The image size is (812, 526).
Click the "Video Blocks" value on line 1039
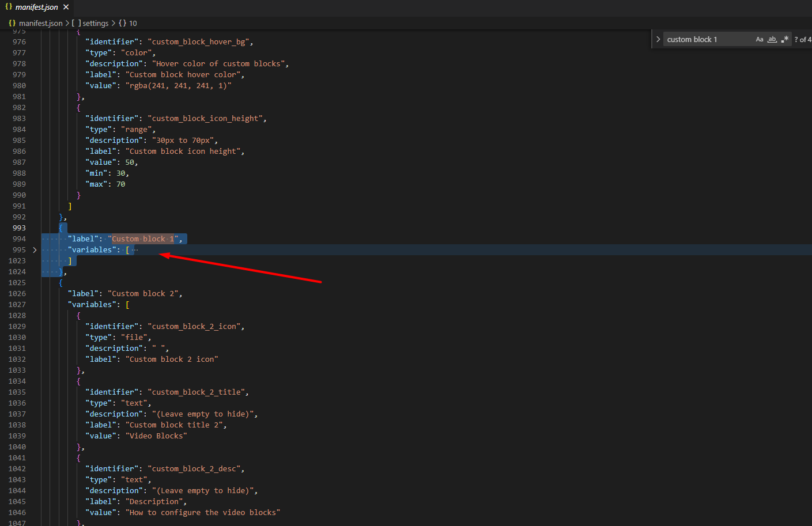pos(156,436)
